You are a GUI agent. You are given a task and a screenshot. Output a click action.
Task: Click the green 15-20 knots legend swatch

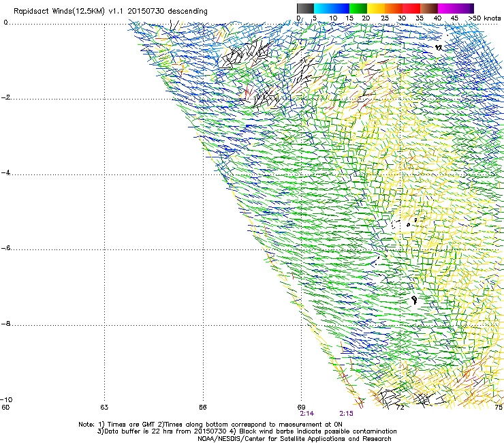point(358,8)
